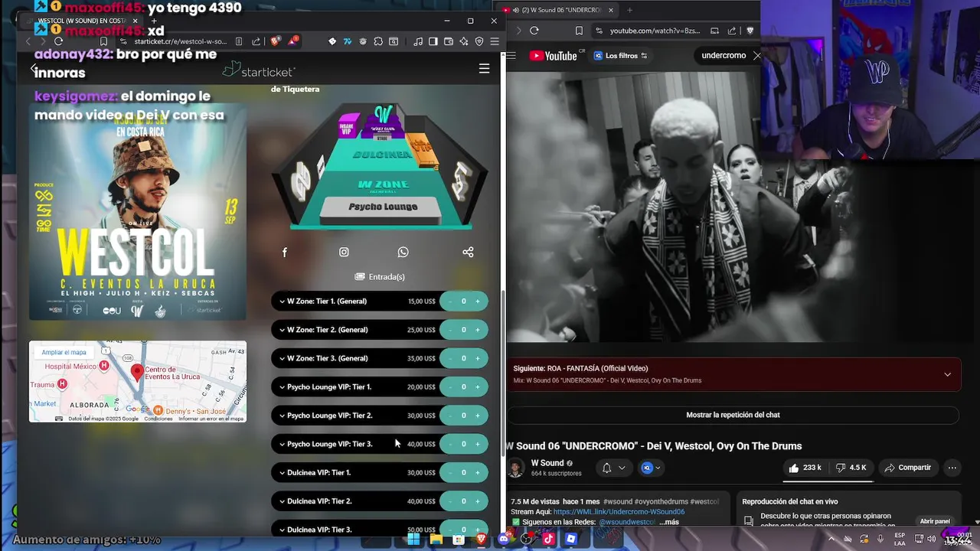
Task: Expand W Zone Tier 2 General details
Action: coord(282,330)
